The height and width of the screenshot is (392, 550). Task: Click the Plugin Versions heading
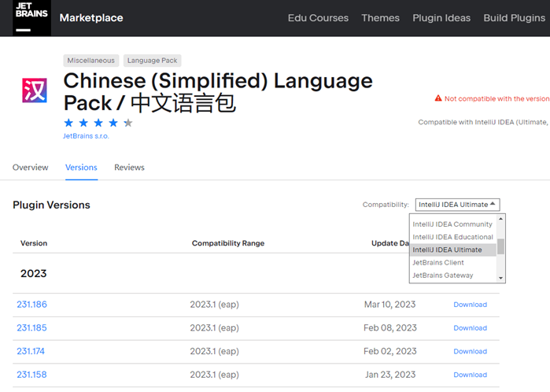[51, 205]
